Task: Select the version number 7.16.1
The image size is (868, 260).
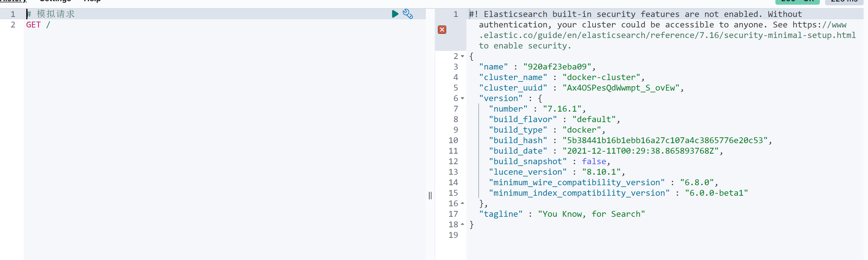Action: point(562,109)
